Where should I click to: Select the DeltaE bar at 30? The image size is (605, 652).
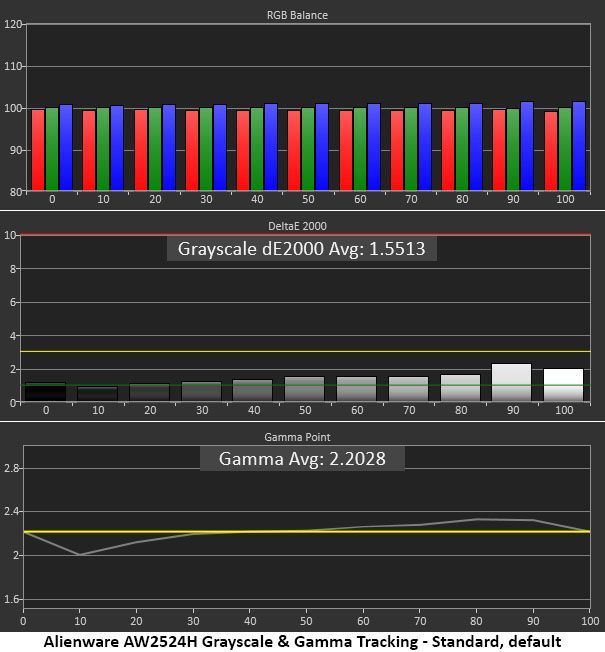tap(201, 392)
